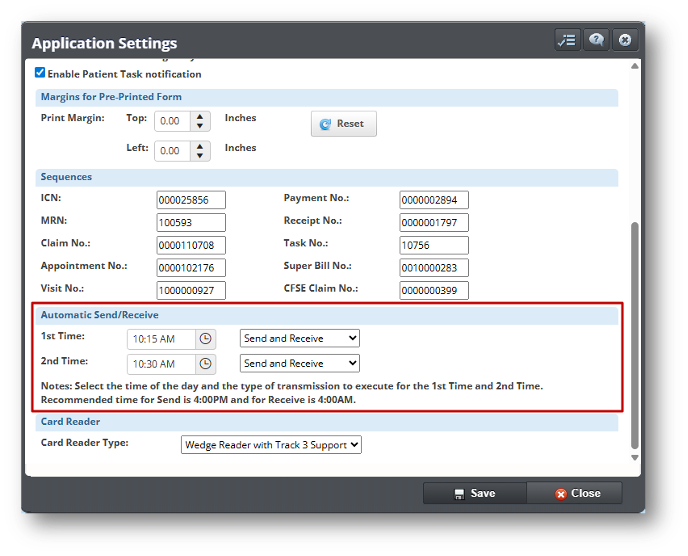688x556 pixels.
Task: Click the scroll-up arrow of the settings panel
Action: pos(633,66)
